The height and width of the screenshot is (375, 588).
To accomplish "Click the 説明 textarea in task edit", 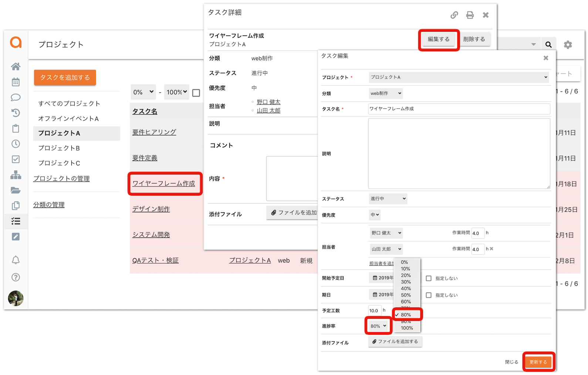I will coord(459,153).
